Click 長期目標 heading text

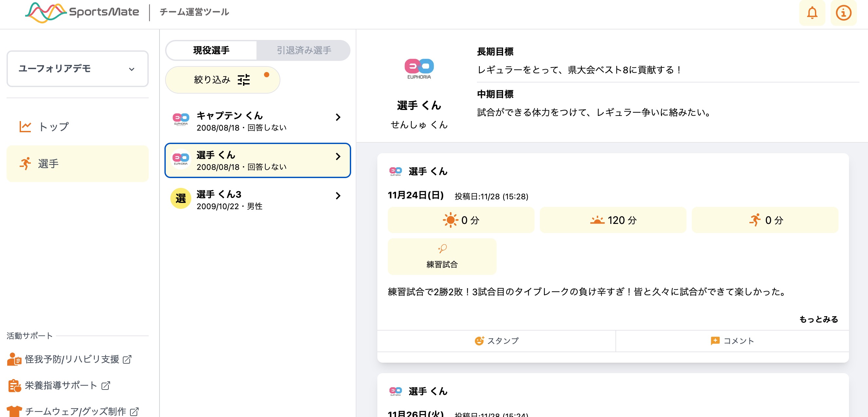pyautogui.click(x=495, y=51)
